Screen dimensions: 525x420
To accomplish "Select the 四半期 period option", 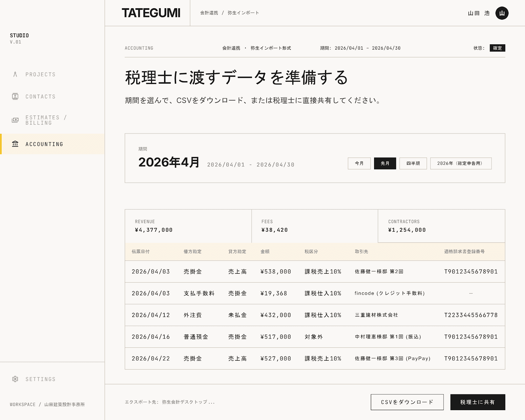I will (413, 163).
